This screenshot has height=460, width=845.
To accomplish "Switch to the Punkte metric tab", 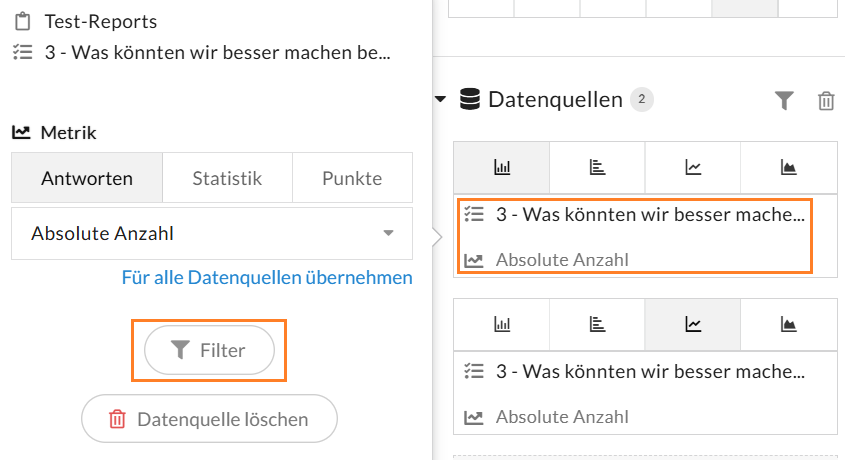I will pos(352,178).
